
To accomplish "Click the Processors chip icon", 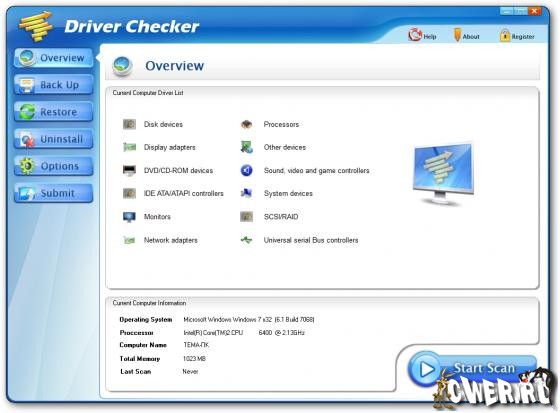I will pyautogui.click(x=247, y=124).
